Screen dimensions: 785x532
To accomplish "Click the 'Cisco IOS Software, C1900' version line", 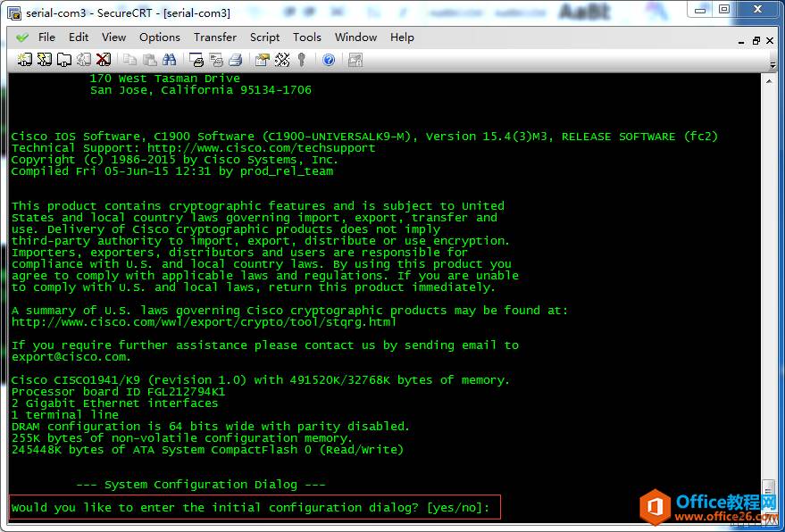I will point(364,137).
